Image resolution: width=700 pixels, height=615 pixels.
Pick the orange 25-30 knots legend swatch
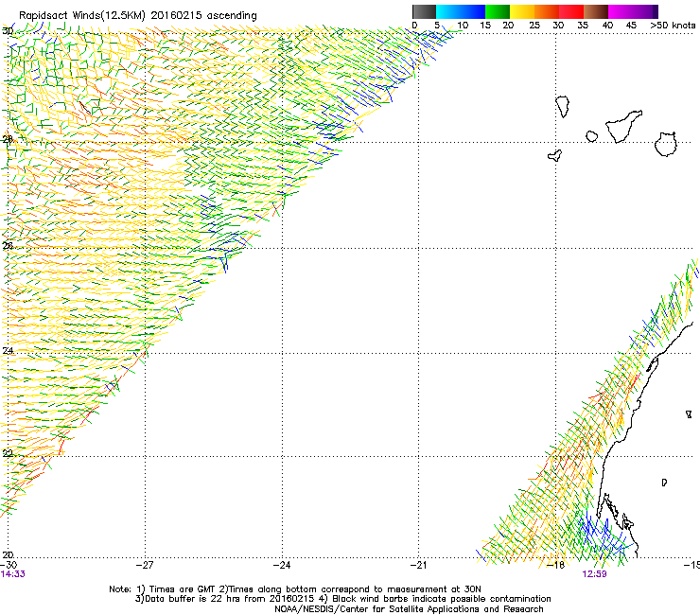tap(547, 11)
